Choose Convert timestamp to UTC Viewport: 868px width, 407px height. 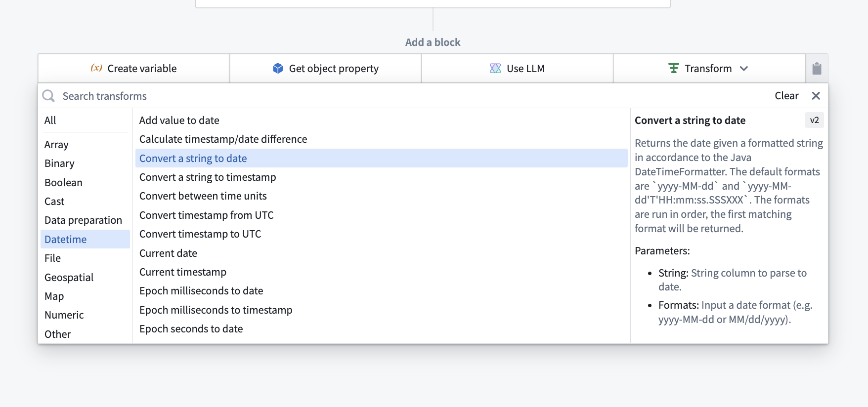pyautogui.click(x=381, y=234)
